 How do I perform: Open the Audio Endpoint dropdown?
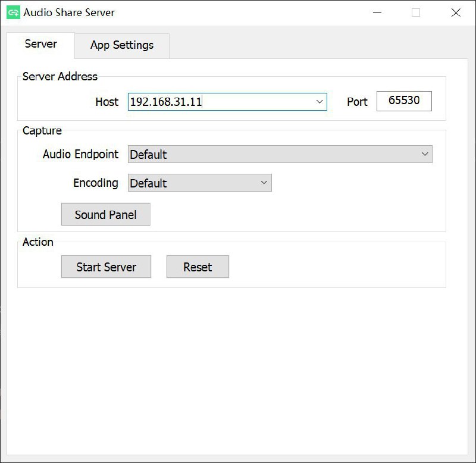[280, 154]
